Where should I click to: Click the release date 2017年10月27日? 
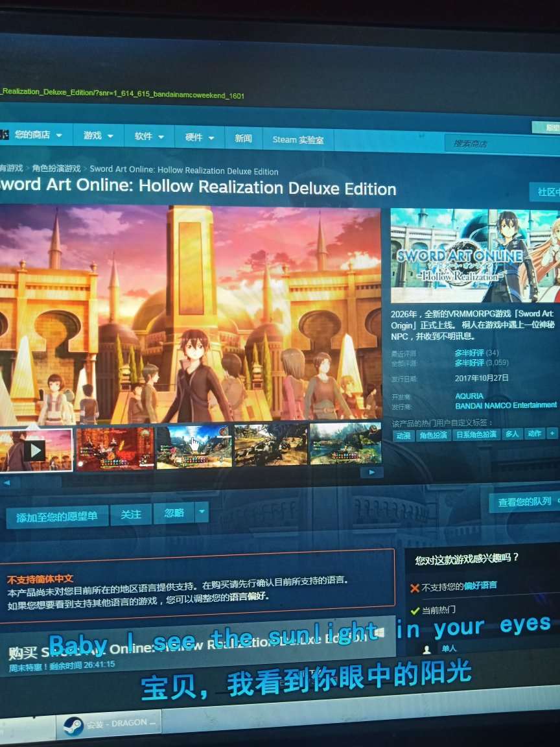coord(482,378)
